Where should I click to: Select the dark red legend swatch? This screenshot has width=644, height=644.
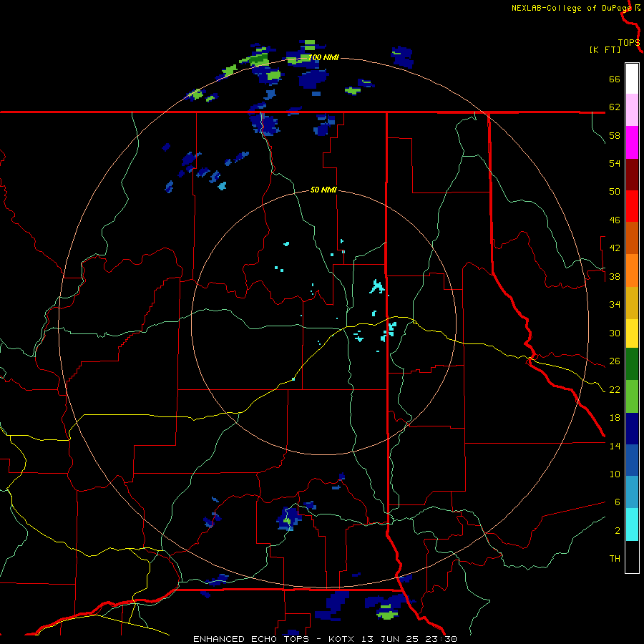tap(632, 175)
